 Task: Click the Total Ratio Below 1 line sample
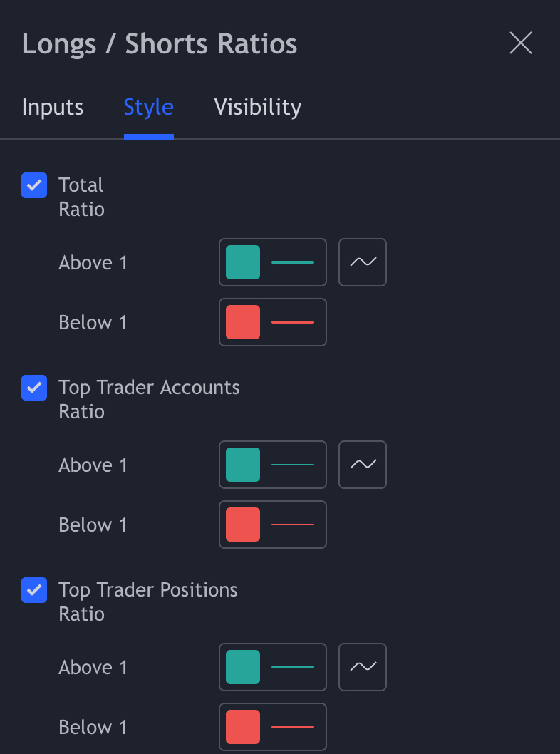pos(293,322)
